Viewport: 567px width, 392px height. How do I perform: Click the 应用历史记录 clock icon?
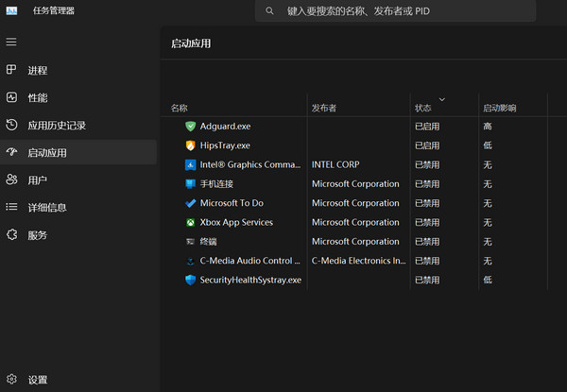[x=11, y=125]
